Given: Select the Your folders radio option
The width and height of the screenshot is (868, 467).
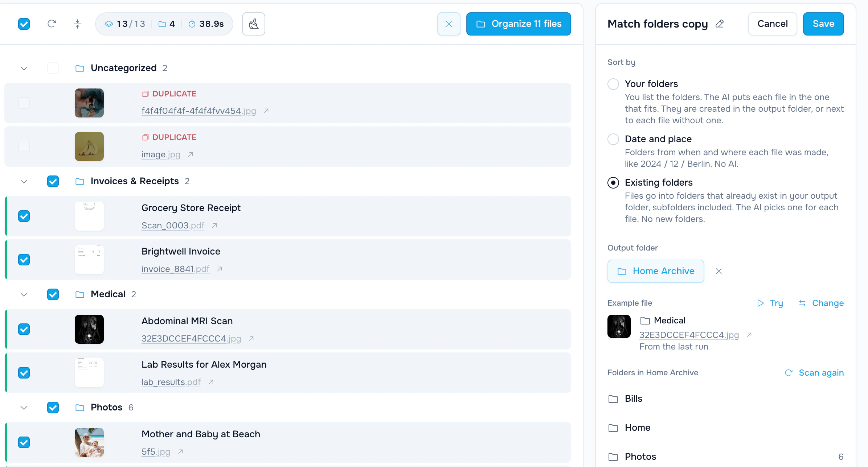Looking at the screenshot, I should [613, 84].
